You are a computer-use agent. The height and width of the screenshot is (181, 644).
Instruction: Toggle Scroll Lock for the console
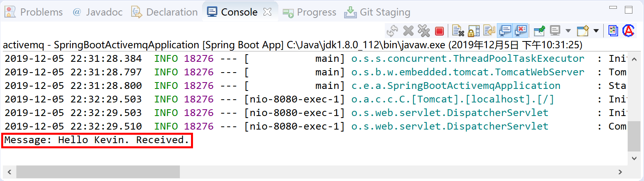pyautogui.click(x=474, y=31)
